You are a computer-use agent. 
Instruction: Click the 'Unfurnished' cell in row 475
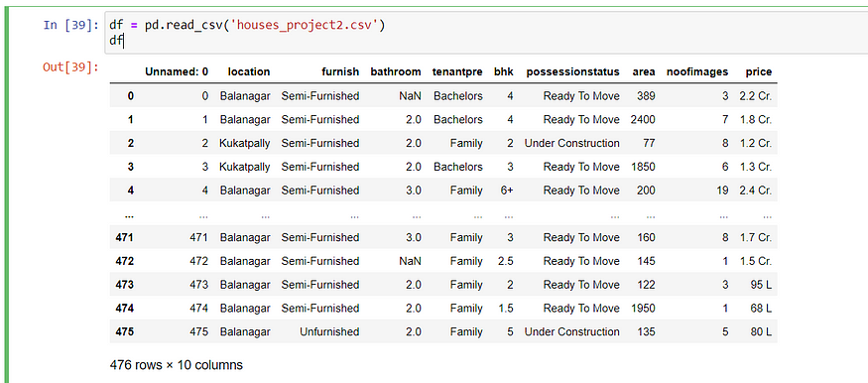[x=329, y=332]
